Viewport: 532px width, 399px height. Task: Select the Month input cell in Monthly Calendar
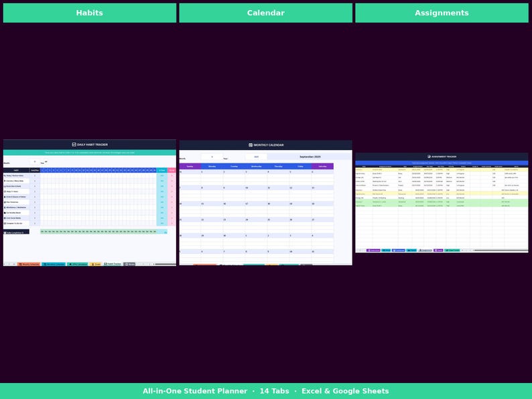(x=212, y=157)
